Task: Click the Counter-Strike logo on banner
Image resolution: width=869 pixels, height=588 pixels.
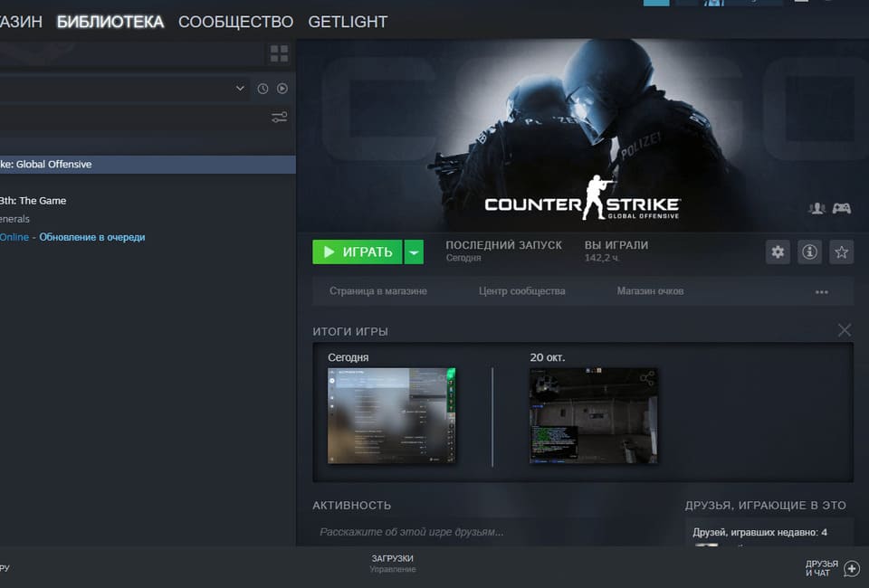Action: tap(582, 198)
